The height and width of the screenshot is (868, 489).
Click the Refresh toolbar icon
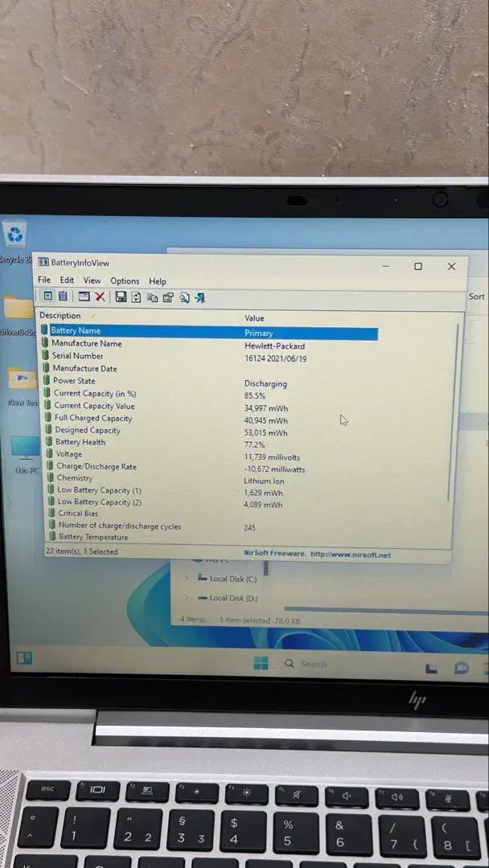coord(136,297)
